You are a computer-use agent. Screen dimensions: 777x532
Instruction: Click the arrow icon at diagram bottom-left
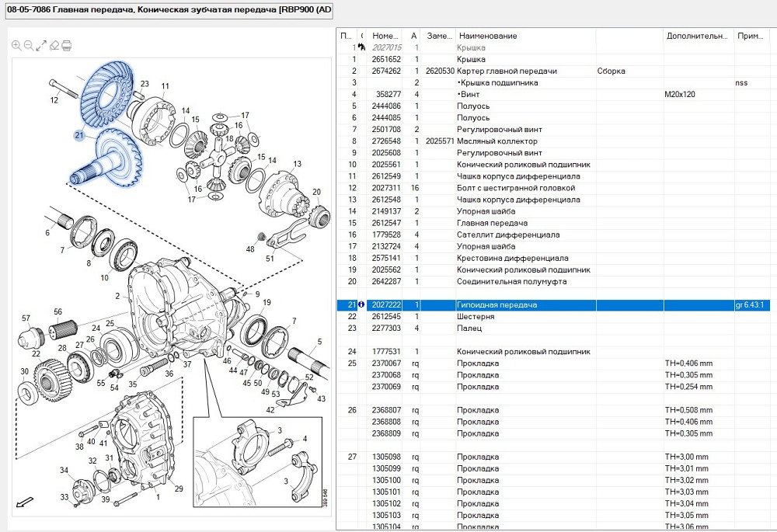pyautogui.click(x=25, y=502)
